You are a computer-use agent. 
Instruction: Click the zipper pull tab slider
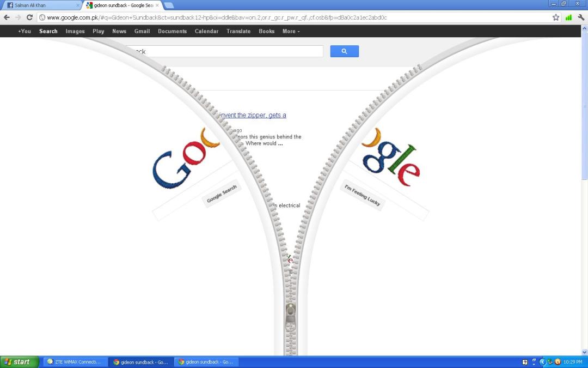[291, 318]
